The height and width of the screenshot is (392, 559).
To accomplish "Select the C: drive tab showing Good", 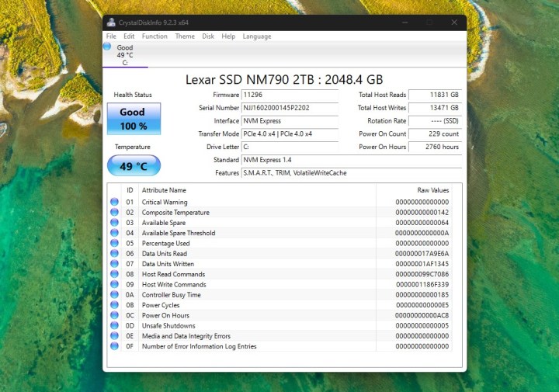I will coord(124,55).
